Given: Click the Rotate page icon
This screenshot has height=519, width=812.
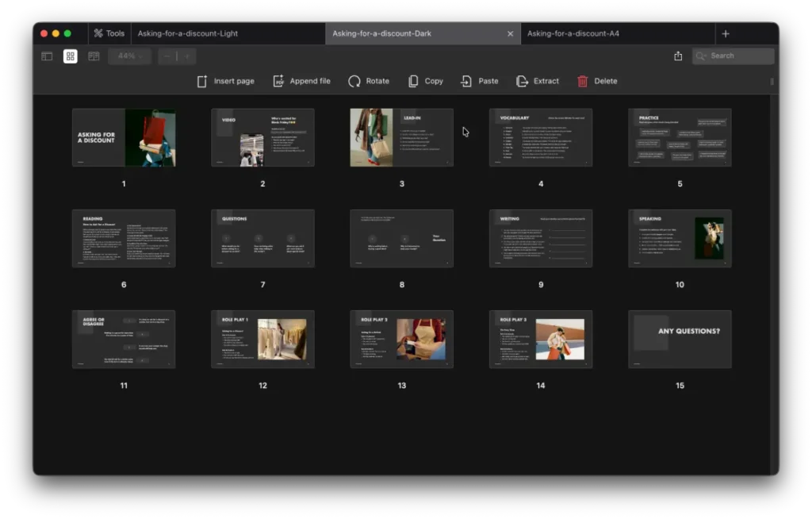Looking at the screenshot, I should coord(354,81).
